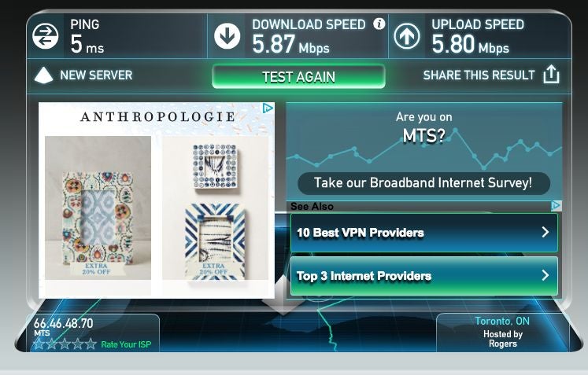Click the New Server pyramid icon

[43, 75]
